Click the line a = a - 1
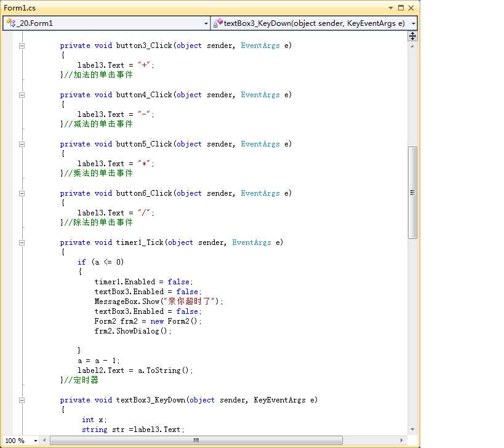This screenshot has width=504, height=448. click(x=98, y=361)
